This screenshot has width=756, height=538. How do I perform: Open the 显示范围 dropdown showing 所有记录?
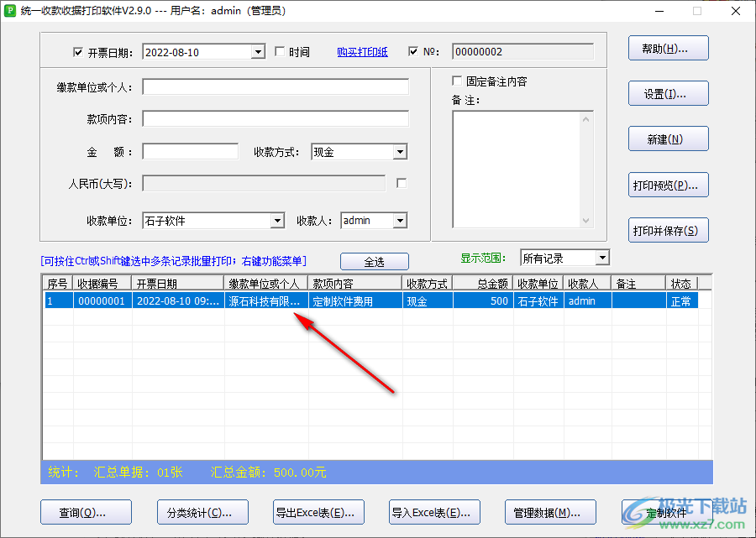(x=603, y=258)
